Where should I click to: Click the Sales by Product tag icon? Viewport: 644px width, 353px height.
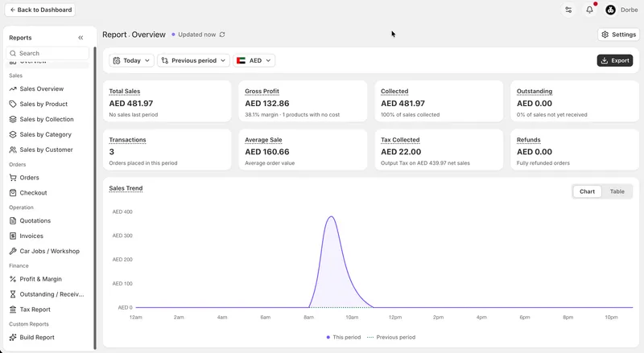pyautogui.click(x=13, y=104)
